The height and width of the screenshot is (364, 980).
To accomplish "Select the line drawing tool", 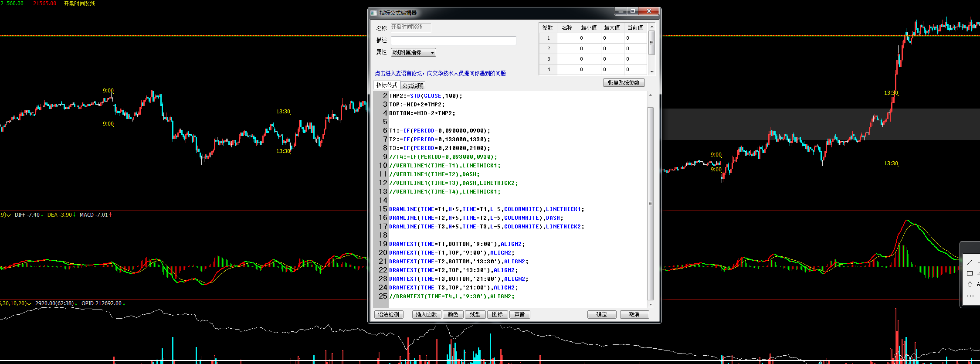I will pos(970,262).
